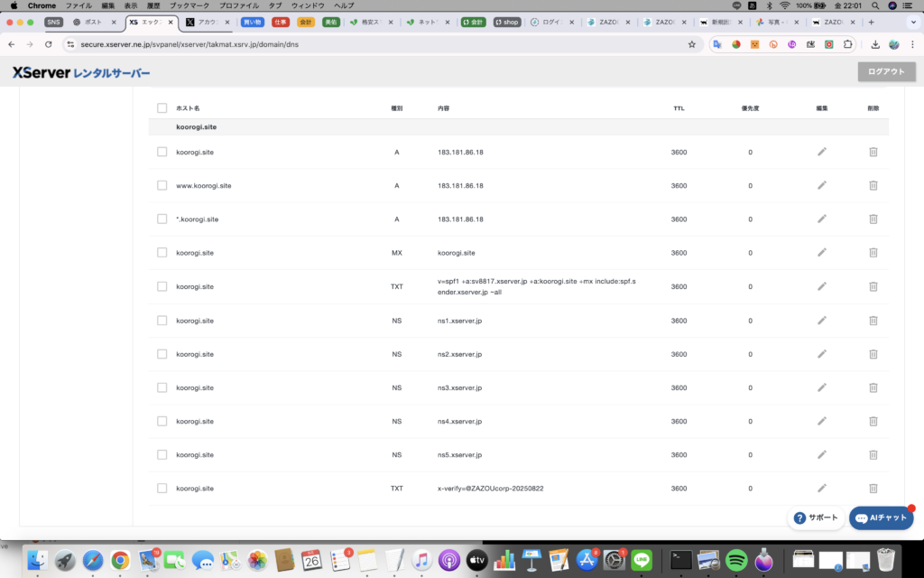Viewport: 924px width, 578px height.
Task: Edit the www.koorogi.site A record
Action: 821,185
